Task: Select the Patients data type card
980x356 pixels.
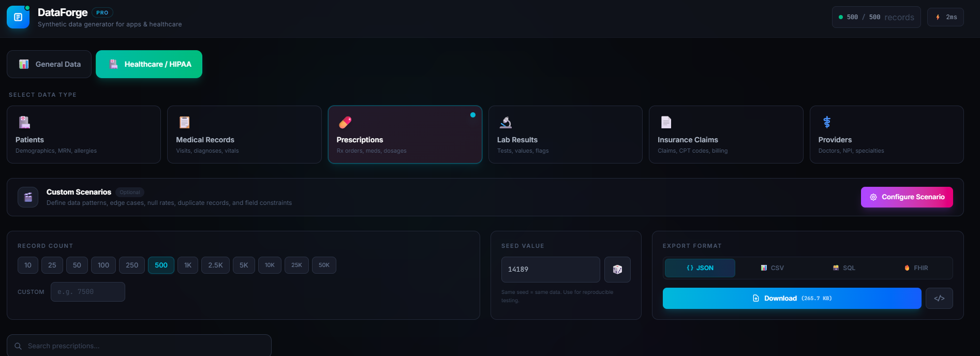Action: coord(84,135)
